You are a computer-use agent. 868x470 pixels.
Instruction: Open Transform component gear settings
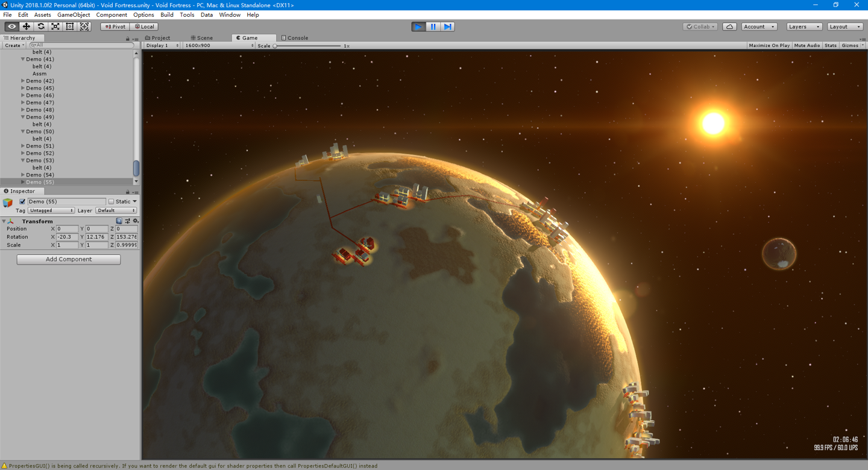point(135,221)
